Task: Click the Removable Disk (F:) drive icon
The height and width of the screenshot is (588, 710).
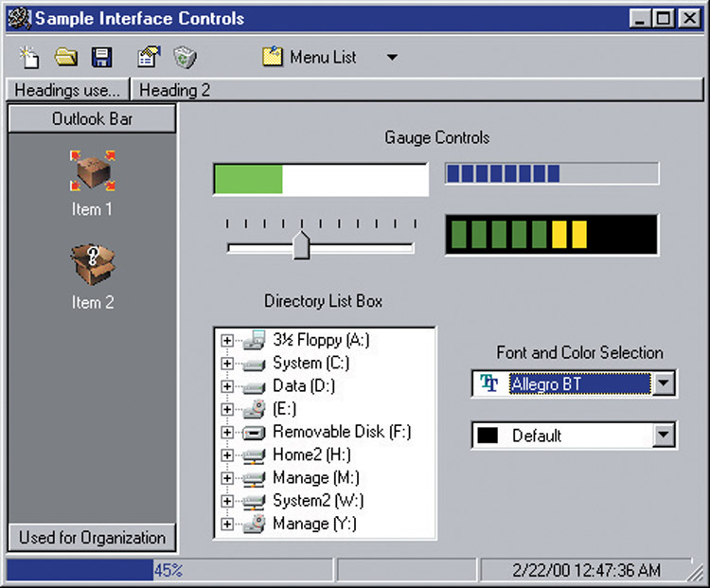Action: 254,433
